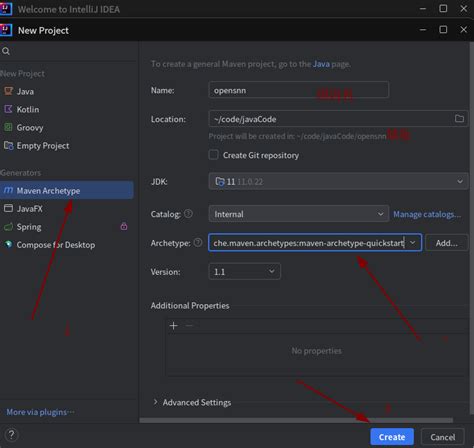Viewport: 474px width, 448px height.
Task: Open the Catalog Internal dropdown
Action: pyautogui.click(x=298, y=214)
